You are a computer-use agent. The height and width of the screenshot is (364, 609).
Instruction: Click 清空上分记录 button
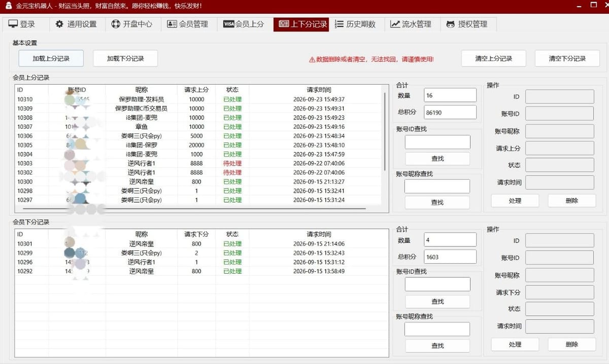[x=494, y=58]
